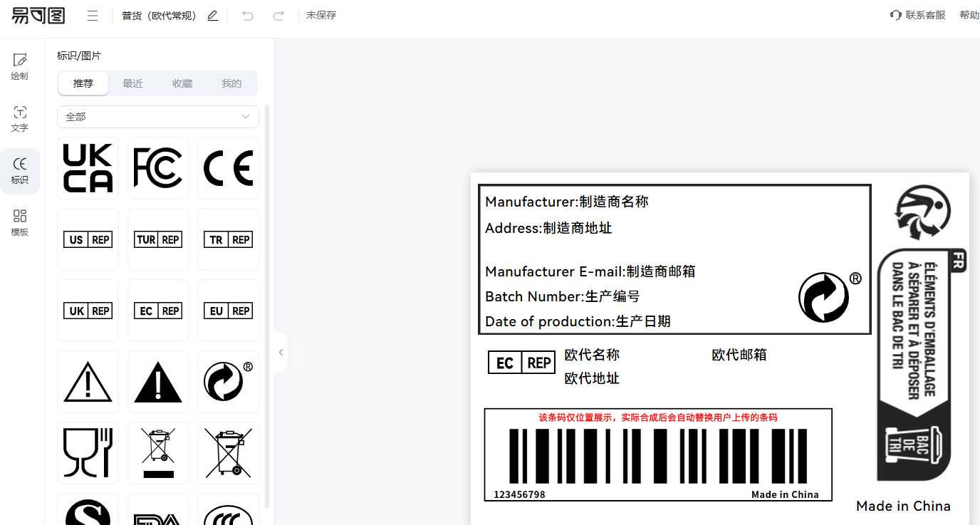Select the Manufacturer name text on label
This screenshot has width=980, height=525.
[567, 202]
